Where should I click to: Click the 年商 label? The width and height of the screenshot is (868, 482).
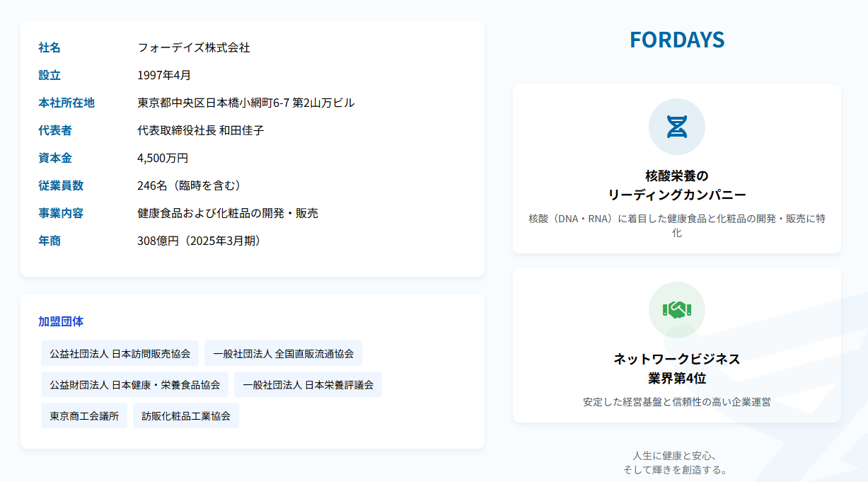point(50,241)
